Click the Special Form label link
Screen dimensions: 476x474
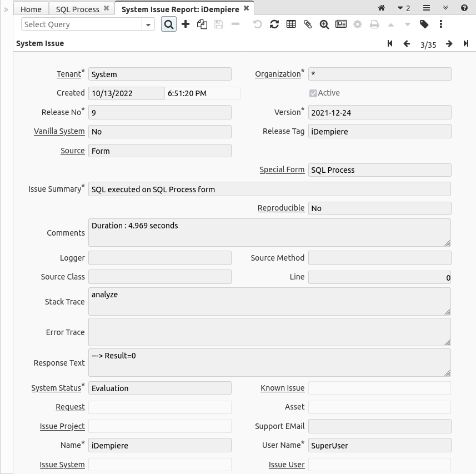[282, 169]
